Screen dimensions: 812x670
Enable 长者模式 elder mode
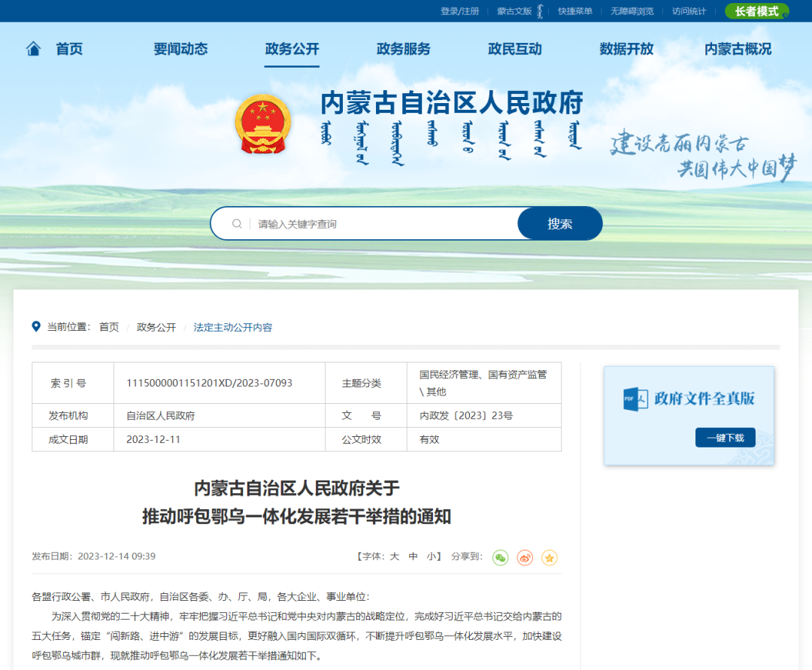coord(756,11)
